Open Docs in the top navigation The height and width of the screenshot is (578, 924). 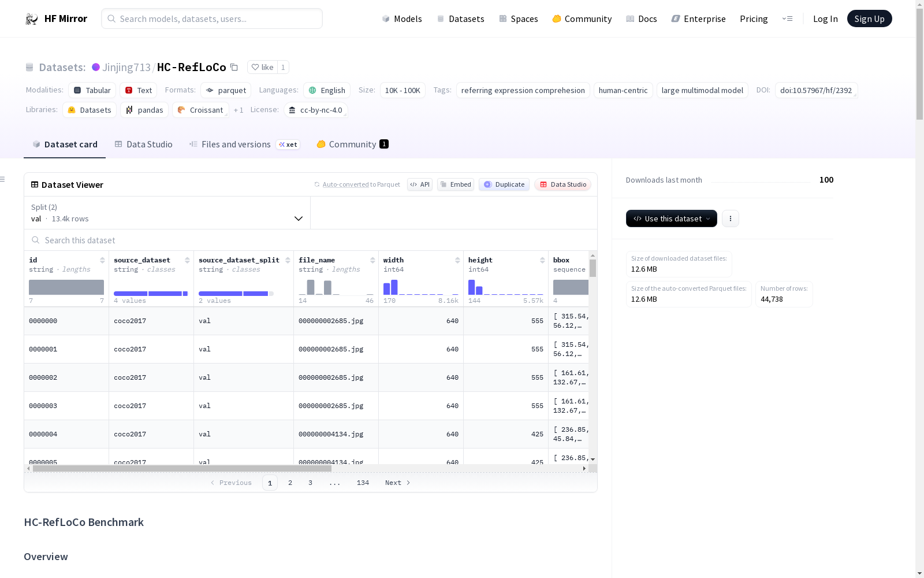pyautogui.click(x=642, y=19)
